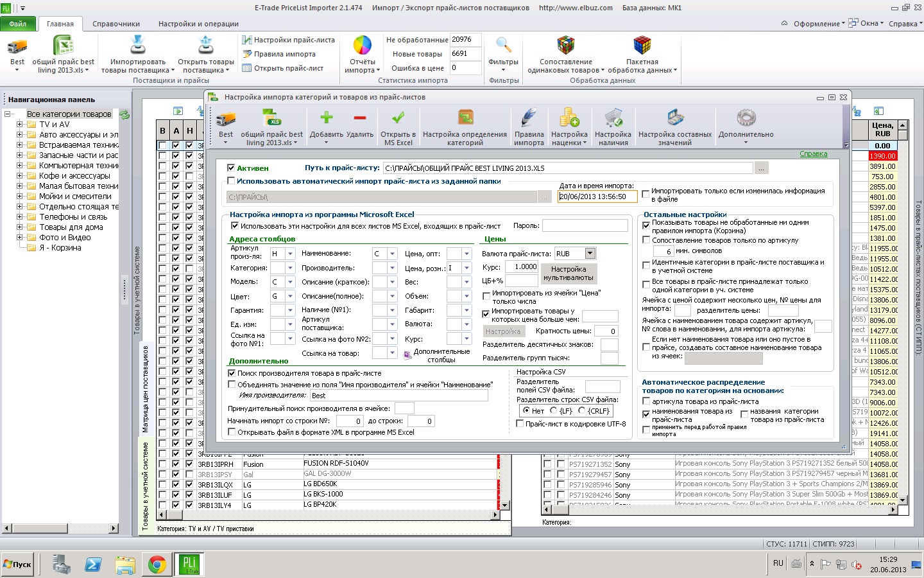Open Правила импорта feather icon in dialog

(529, 118)
